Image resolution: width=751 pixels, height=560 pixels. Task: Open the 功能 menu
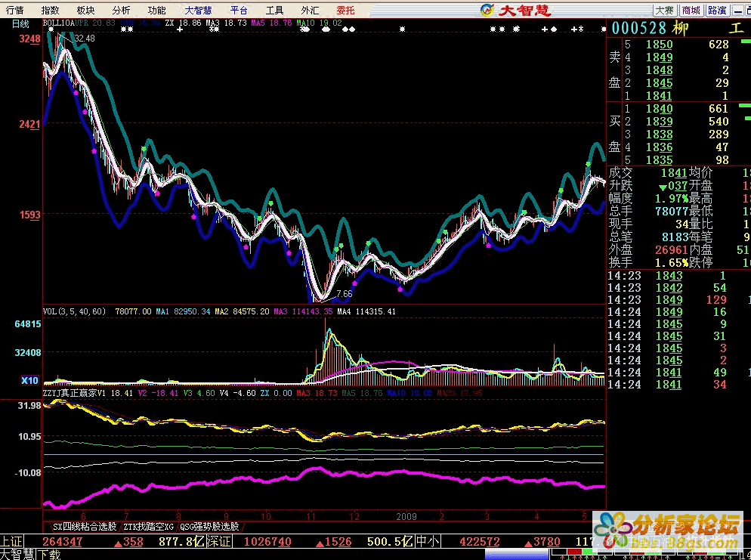[156, 10]
